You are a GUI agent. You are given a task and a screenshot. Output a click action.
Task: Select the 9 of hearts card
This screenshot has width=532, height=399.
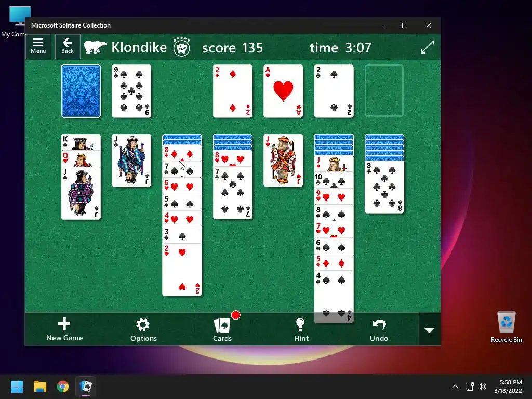click(x=334, y=197)
